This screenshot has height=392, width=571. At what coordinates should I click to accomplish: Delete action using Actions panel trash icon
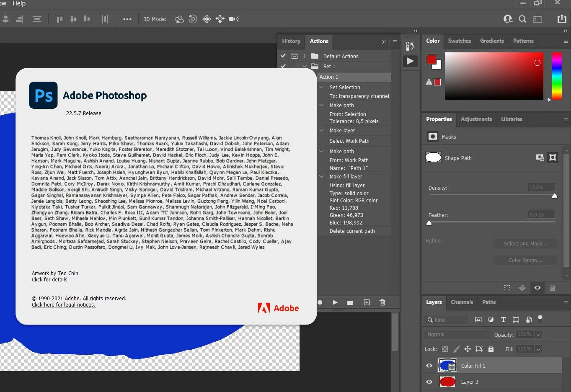382,302
